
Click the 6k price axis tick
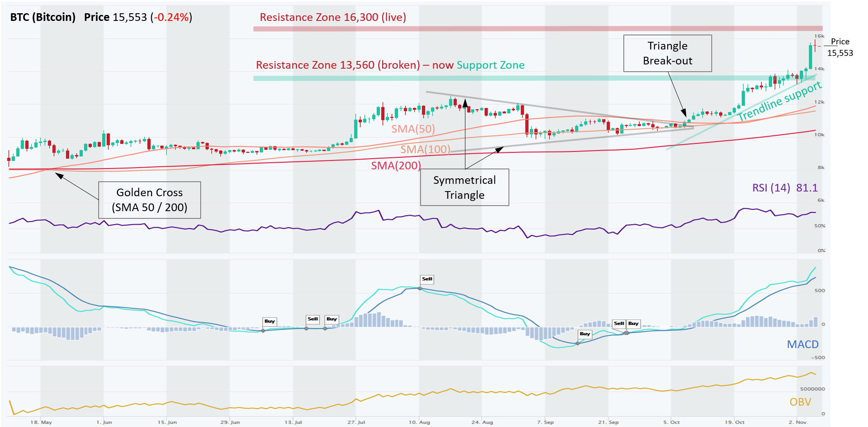[821, 200]
